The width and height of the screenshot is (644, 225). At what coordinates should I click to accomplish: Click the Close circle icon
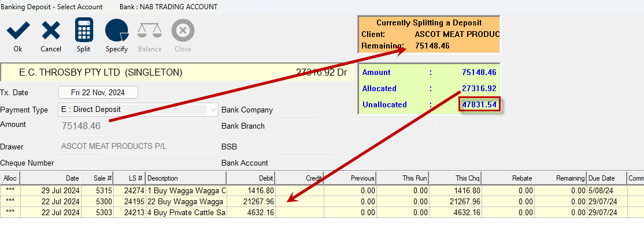click(x=183, y=31)
